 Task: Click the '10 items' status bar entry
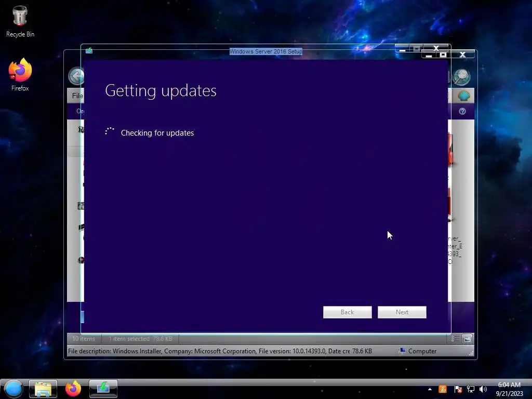(x=84, y=339)
